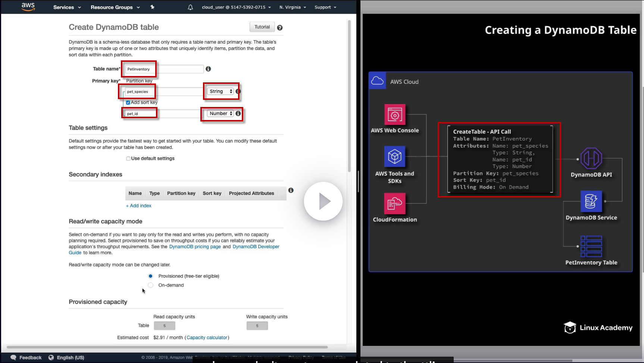Click the Add index link

[138, 206]
